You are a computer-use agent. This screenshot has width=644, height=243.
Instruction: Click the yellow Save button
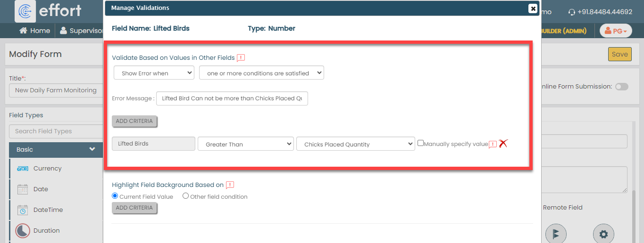[x=619, y=54]
